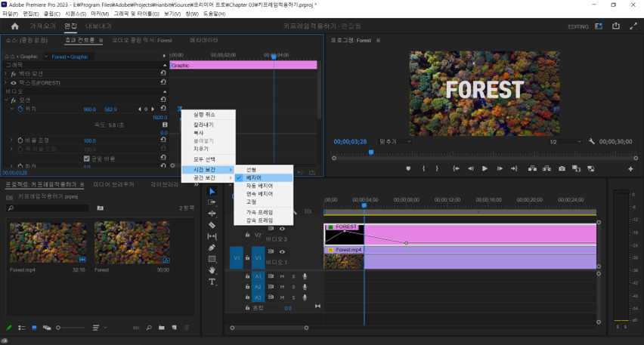Toggle 균일 비율 checkbox
The width and height of the screenshot is (644, 345).
(87, 159)
